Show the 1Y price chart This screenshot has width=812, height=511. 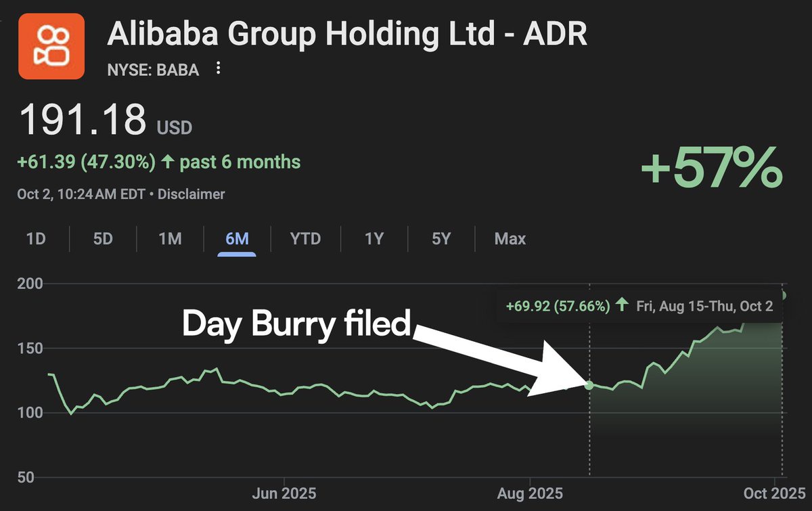(374, 239)
